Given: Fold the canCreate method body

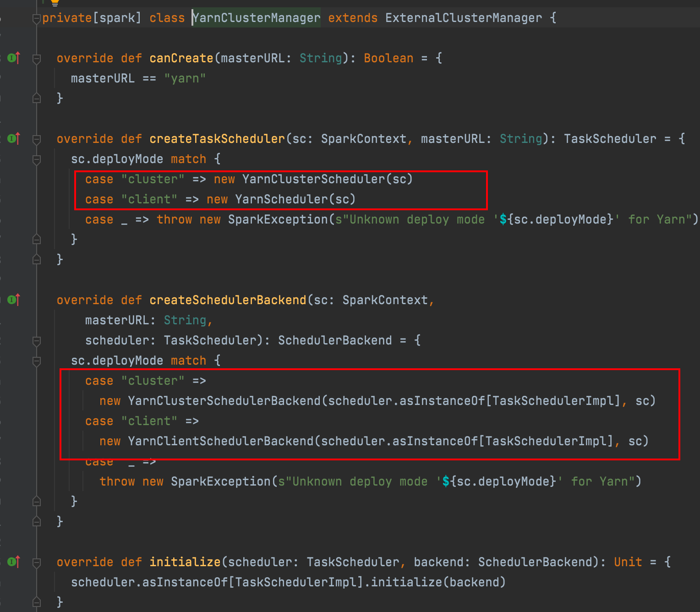Looking at the screenshot, I should tap(37, 59).
